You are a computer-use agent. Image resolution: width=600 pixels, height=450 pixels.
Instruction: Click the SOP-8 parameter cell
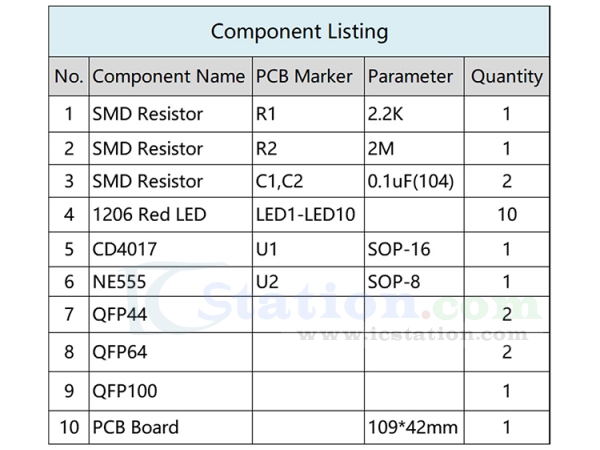point(393,282)
